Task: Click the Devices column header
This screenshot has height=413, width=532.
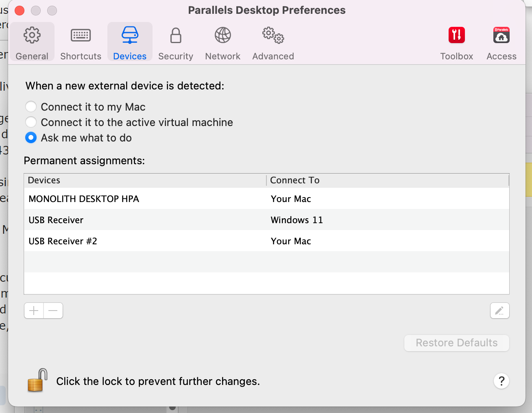Action: (44, 180)
